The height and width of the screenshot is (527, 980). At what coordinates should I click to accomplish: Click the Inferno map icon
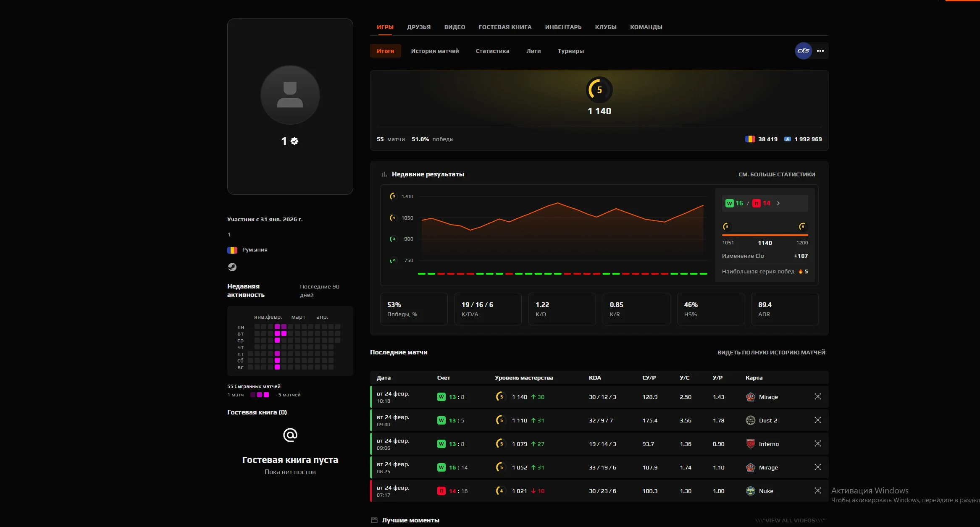[750, 444]
